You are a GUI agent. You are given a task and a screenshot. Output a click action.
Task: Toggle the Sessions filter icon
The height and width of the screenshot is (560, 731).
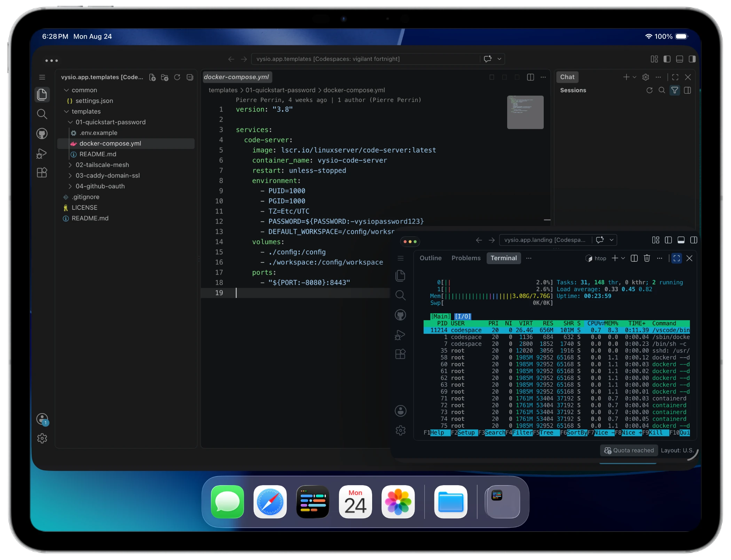pyautogui.click(x=675, y=90)
